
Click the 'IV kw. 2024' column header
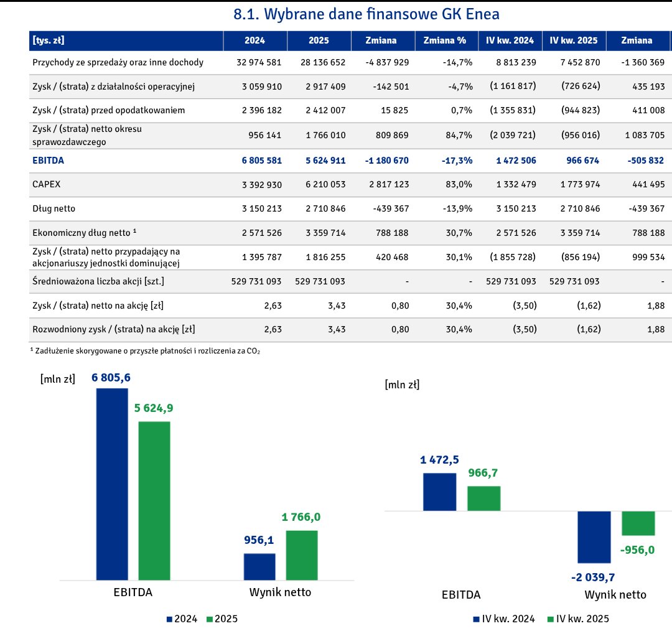click(510, 40)
